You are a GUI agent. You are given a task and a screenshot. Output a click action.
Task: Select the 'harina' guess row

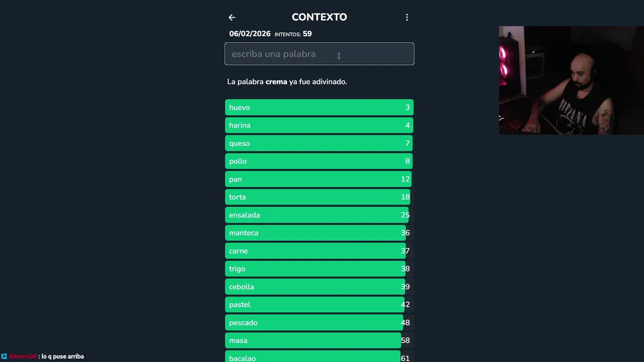319,125
